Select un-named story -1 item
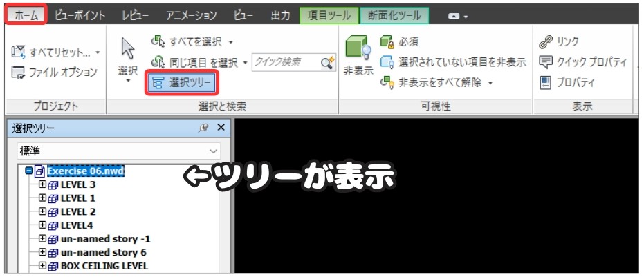The height and width of the screenshot is (277, 644). point(106,239)
